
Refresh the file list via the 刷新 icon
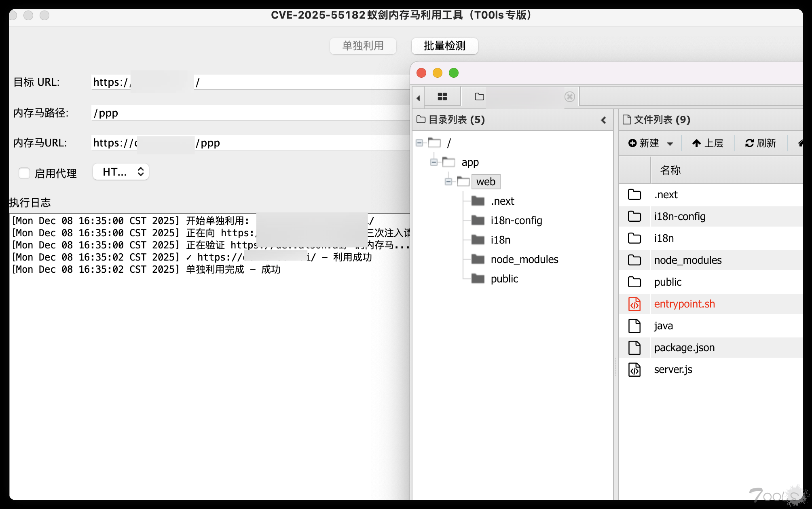click(749, 143)
